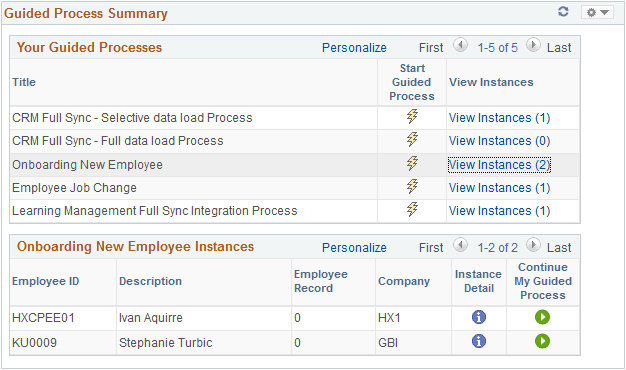Go to Last page of Your Guided Processes
Screen dimensions: 626x370
pyautogui.click(x=559, y=48)
